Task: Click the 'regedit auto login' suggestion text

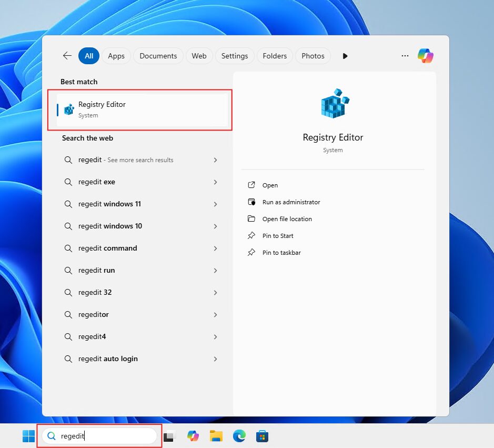Action: (108, 359)
